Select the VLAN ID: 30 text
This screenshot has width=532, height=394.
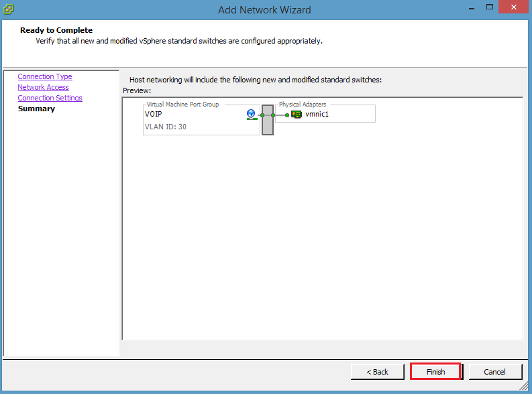[x=166, y=127]
